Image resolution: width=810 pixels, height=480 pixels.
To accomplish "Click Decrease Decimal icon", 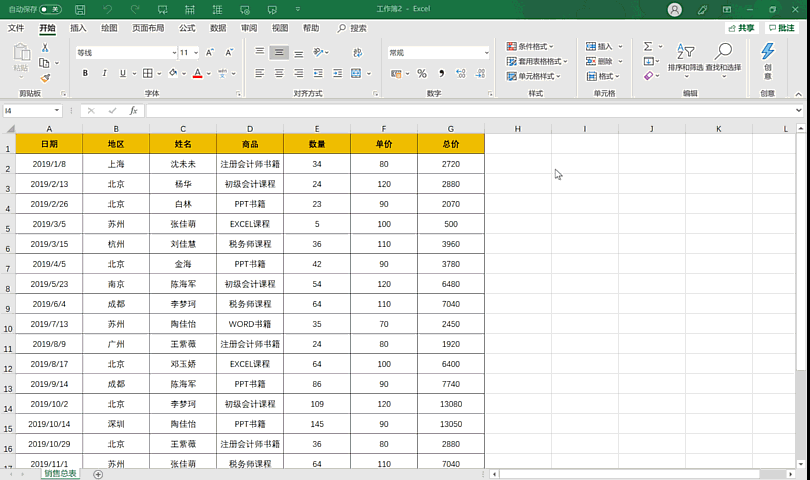I will 480,73.
